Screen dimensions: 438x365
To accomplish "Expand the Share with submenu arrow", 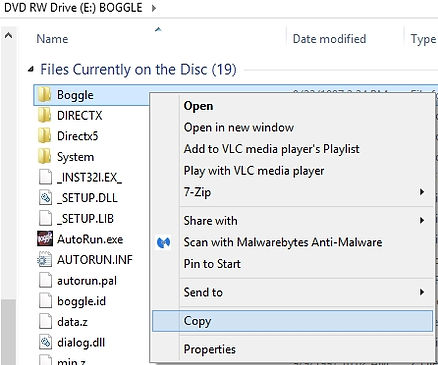I will click(422, 220).
